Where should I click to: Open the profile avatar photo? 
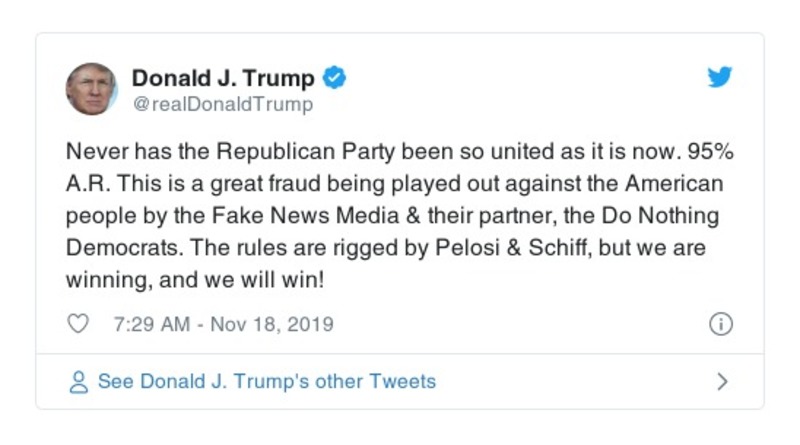[91, 89]
